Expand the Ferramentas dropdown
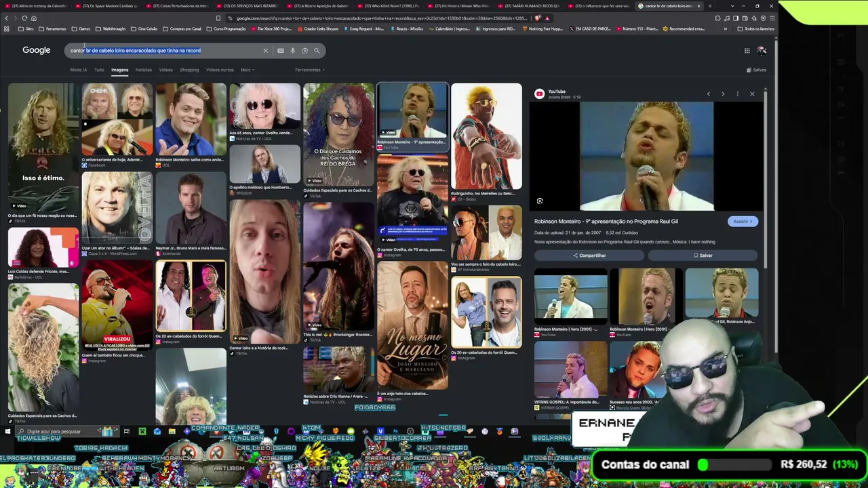Viewport: 868px width, 488px height. (x=310, y=70)
